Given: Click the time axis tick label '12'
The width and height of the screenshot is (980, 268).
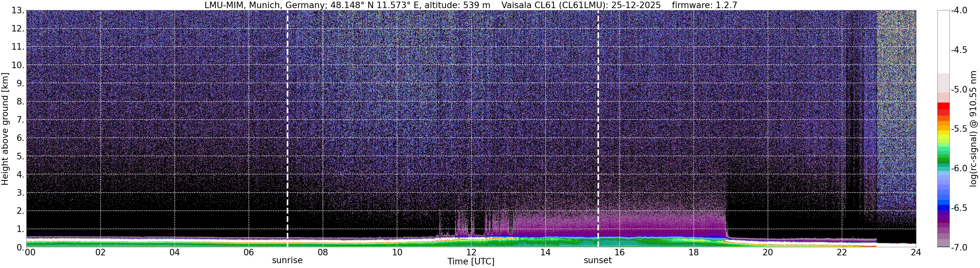Looking at the screenshot, I should (471, 252).
